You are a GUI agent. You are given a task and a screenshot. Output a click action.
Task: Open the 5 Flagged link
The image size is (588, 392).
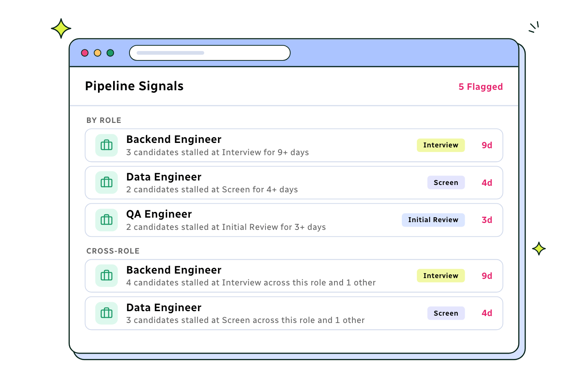tap(481, 87)
